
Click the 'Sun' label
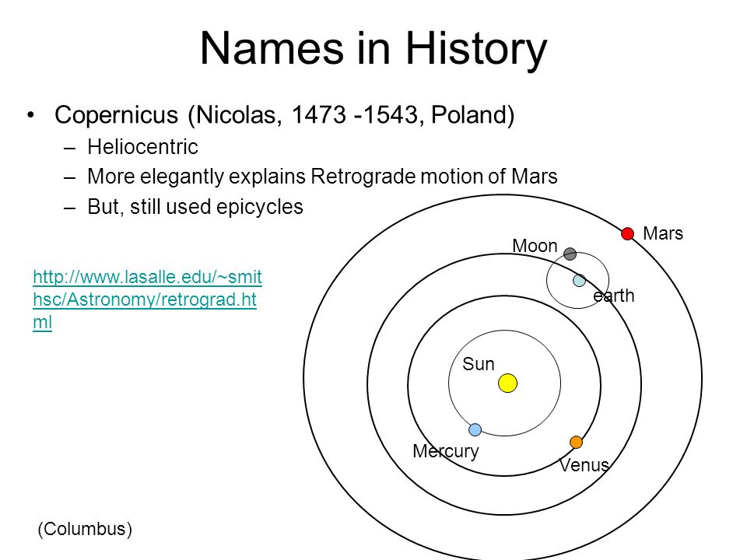pos(478,364)
